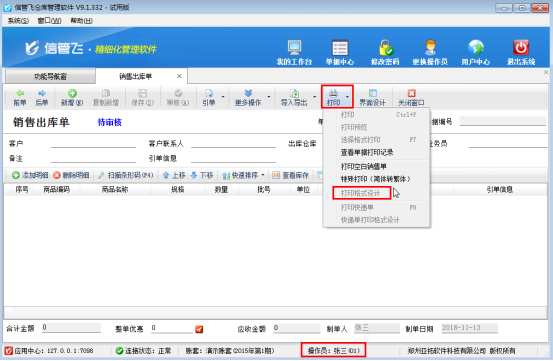
Task: Expand 导入导出 dropdown arrow
Action: [x=314, y=97]
